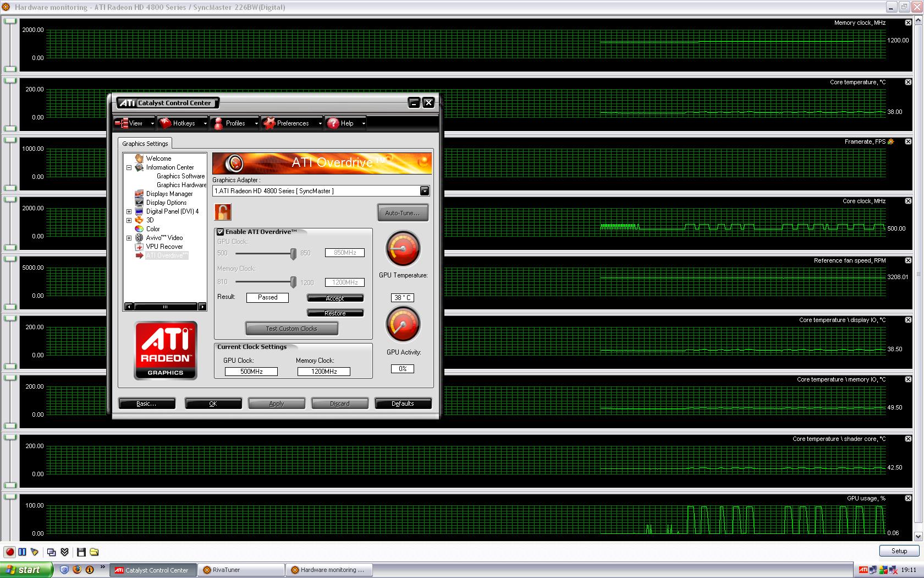Click Test Custom Clocks button
This screenshot has width=924, height=578.
291,329
